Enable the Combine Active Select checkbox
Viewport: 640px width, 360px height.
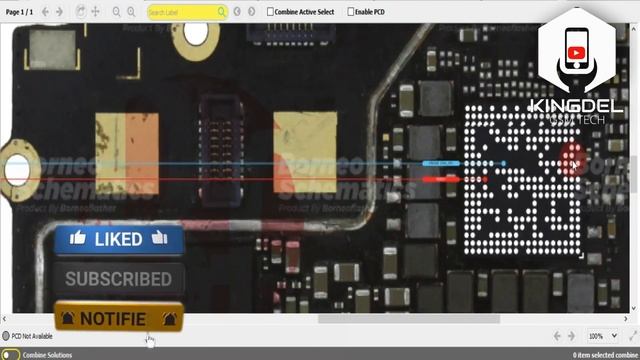(270, 12)
